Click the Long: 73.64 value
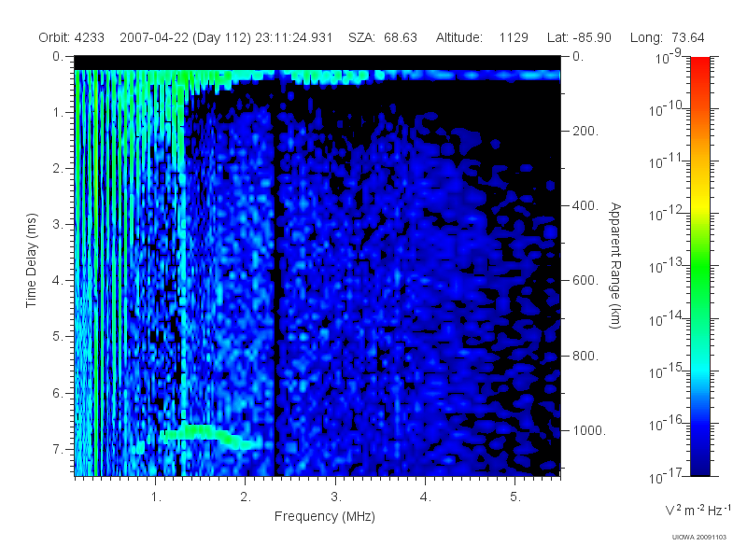 667,37
